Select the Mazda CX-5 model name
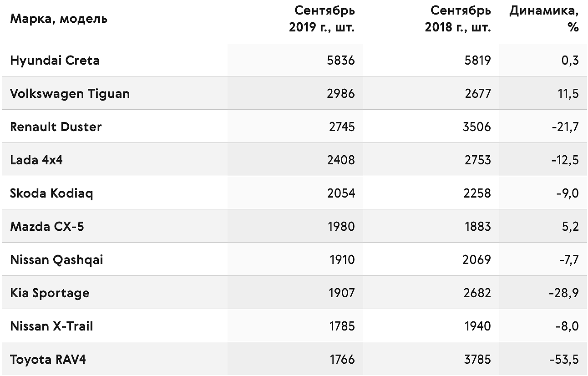 pyautogui.click(x=47, y=226)
